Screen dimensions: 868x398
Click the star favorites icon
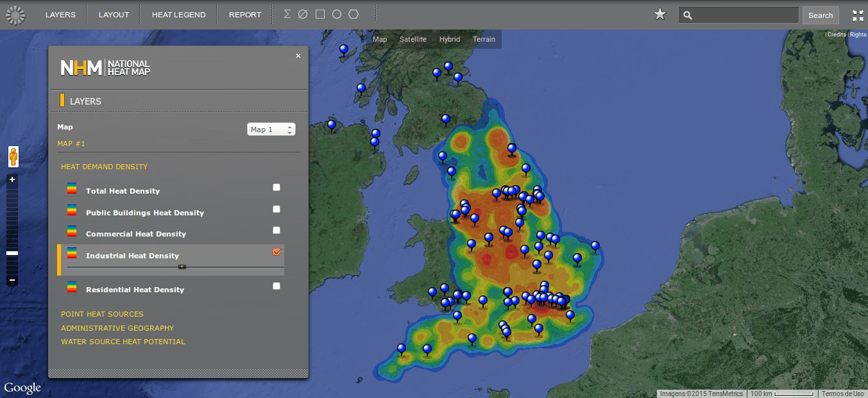660,15
